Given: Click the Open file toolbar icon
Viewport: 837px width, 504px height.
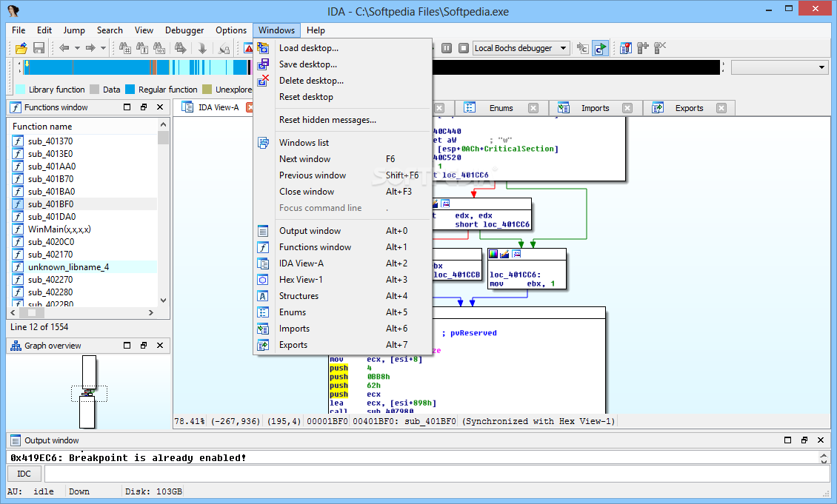Looking at the screenshot, I should click(21, 49).
